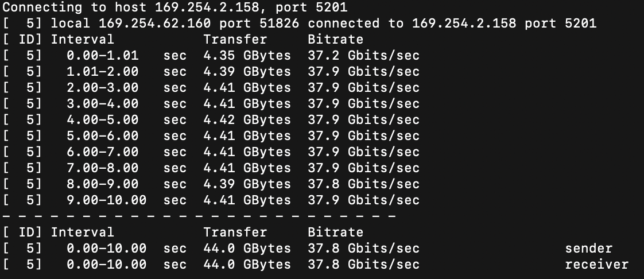Click the Bitrate header in the summary section
Screen dimensions: 644x279
click(335, 232)
